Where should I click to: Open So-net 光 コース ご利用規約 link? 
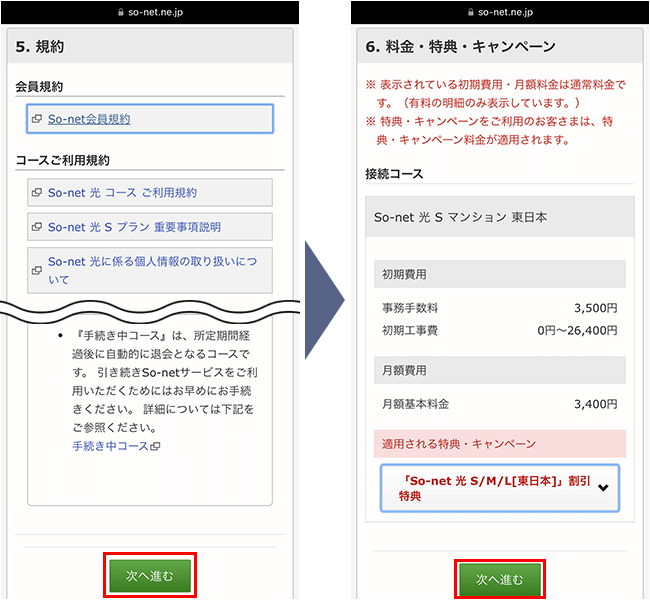(122, 192)
